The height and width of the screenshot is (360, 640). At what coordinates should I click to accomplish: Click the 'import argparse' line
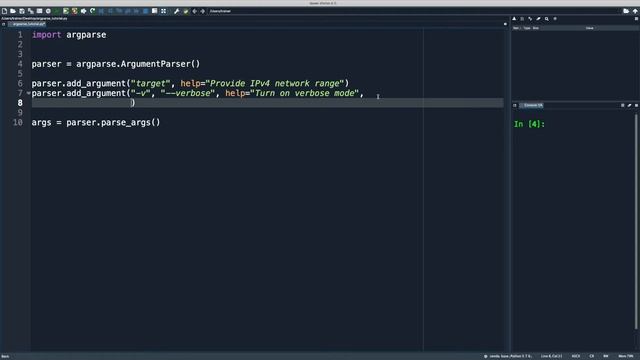(69, 35)
